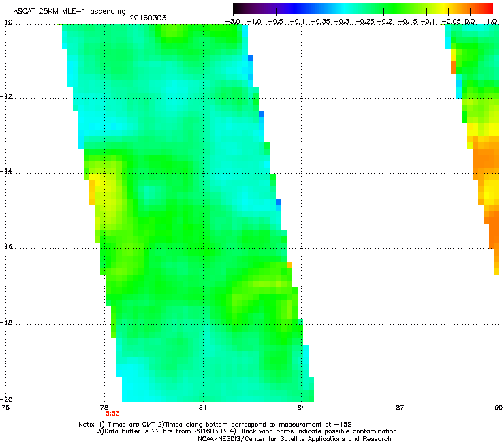Click the "-0.5" color scale label
This screenshot has width=504, height=443.
(276, 22)
